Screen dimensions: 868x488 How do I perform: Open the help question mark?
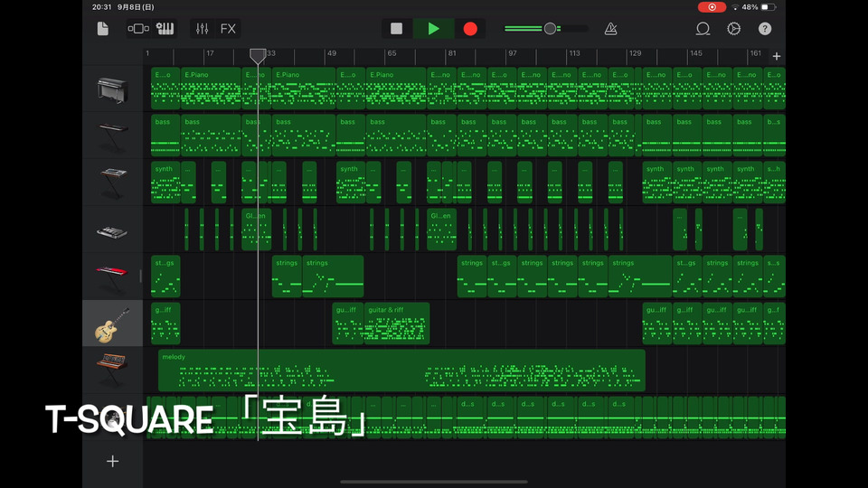(765, 29)
